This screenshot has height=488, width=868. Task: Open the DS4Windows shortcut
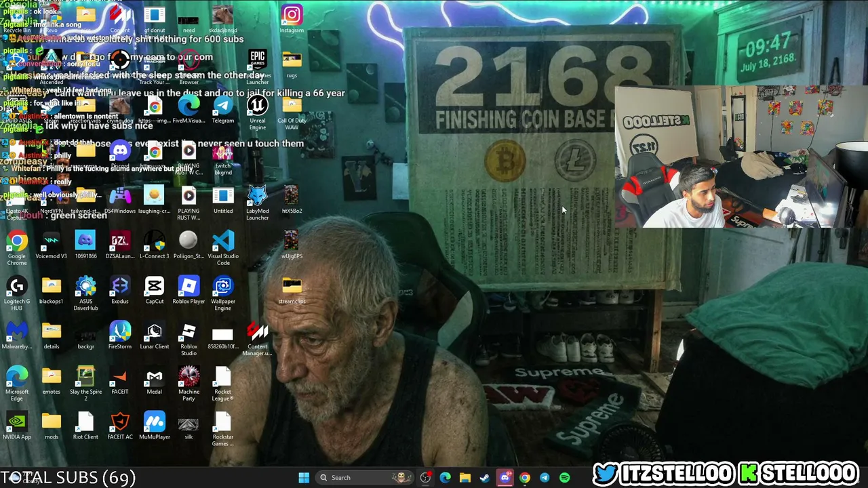[x=120, y=200]
